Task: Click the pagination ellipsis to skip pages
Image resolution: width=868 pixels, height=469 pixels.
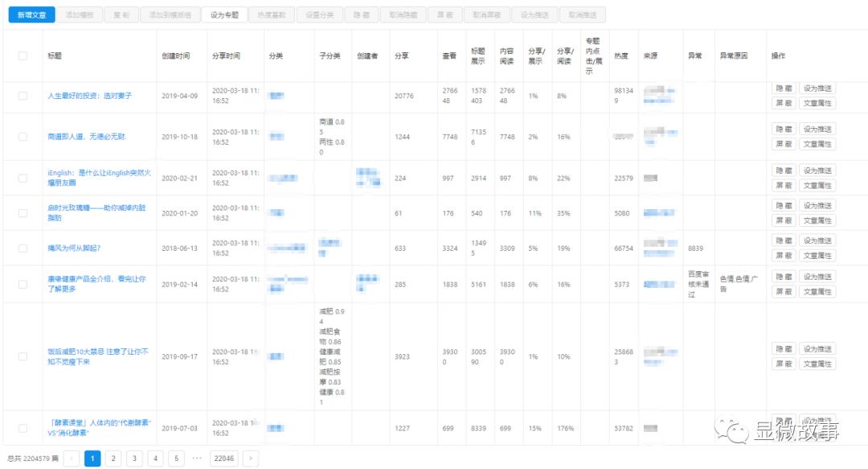Action: click(197, 459)
